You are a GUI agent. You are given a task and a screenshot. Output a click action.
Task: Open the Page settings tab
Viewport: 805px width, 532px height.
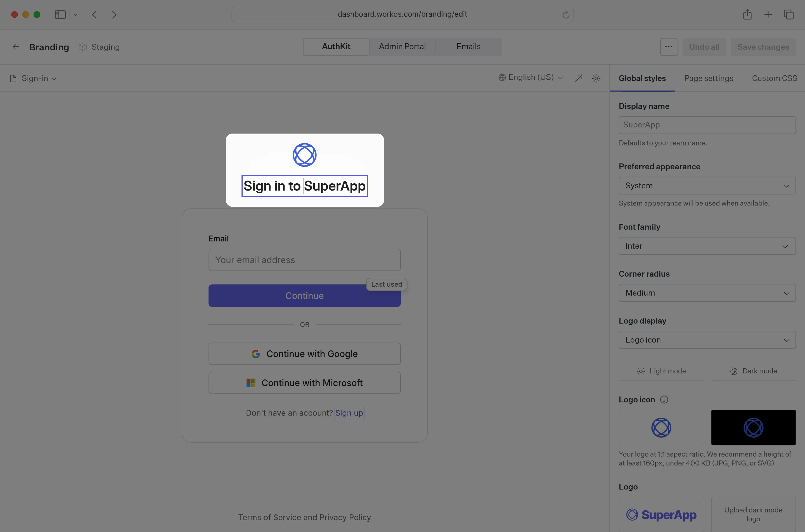click(x=709, y=78)
